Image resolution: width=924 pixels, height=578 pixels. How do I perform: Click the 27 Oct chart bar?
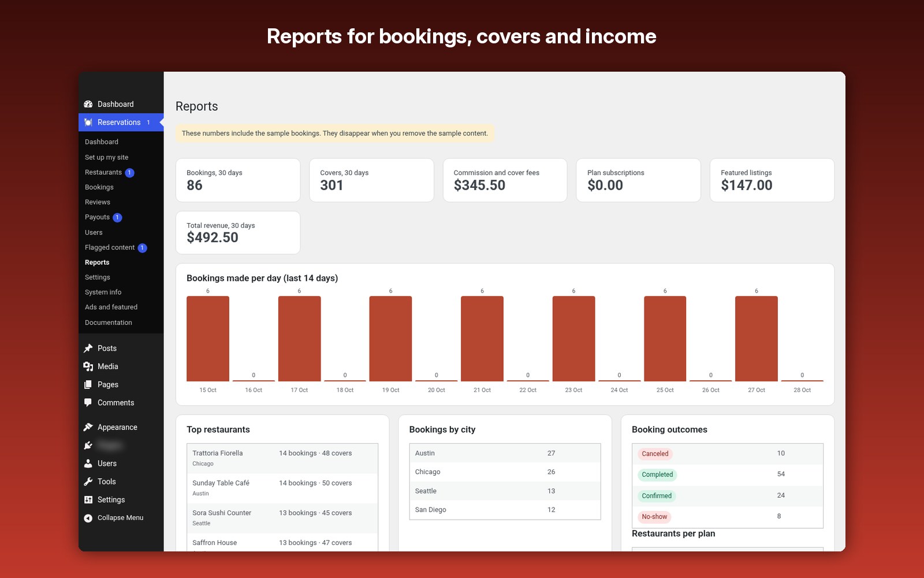coord(757,339)
